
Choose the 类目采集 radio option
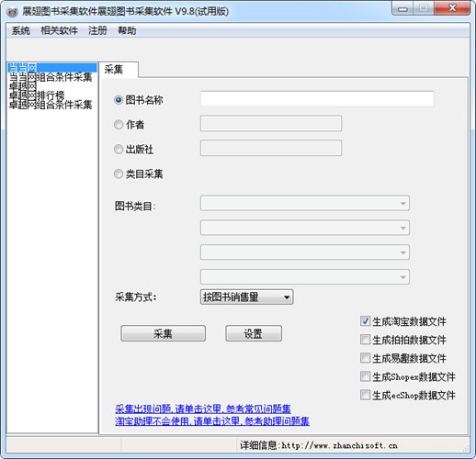pyautogui.click(x=139, y=174)
